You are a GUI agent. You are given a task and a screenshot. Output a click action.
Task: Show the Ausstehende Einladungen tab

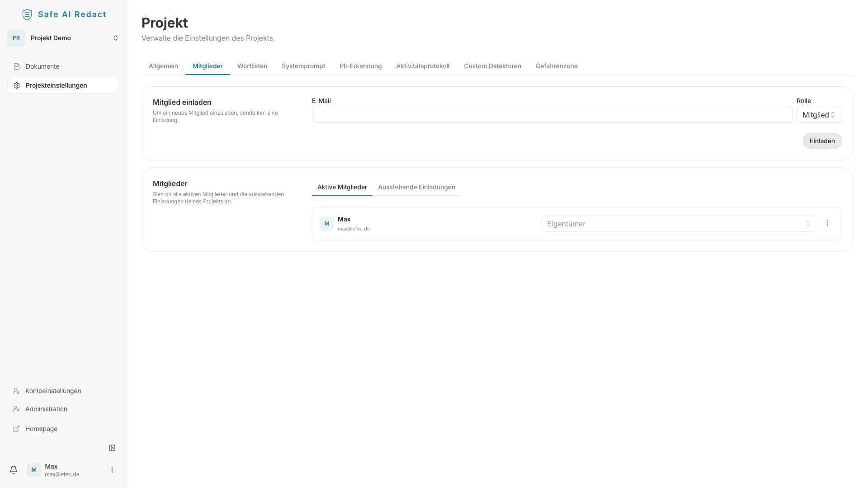click(x=416, y=187)
